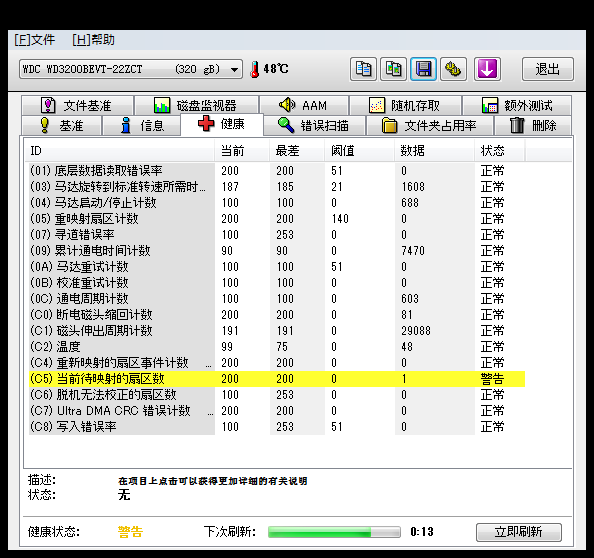Screen dimensions: 594x558
Task: Expand the WDC WD3200BEVT drive dropdown
Action: pyautogui.click(x=131, y=69)
